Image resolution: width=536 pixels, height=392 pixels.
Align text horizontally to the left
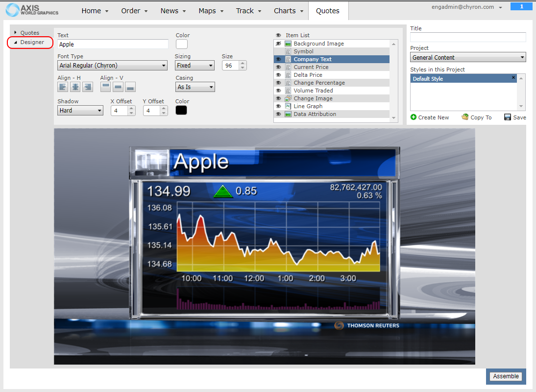pyautogui.click(x=63, y=87)
